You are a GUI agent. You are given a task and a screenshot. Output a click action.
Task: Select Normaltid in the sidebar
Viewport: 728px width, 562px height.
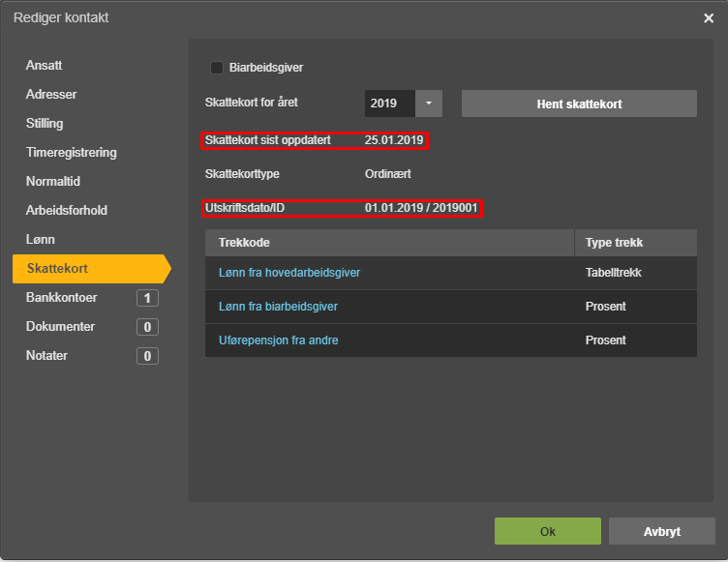tap(53, 182)
